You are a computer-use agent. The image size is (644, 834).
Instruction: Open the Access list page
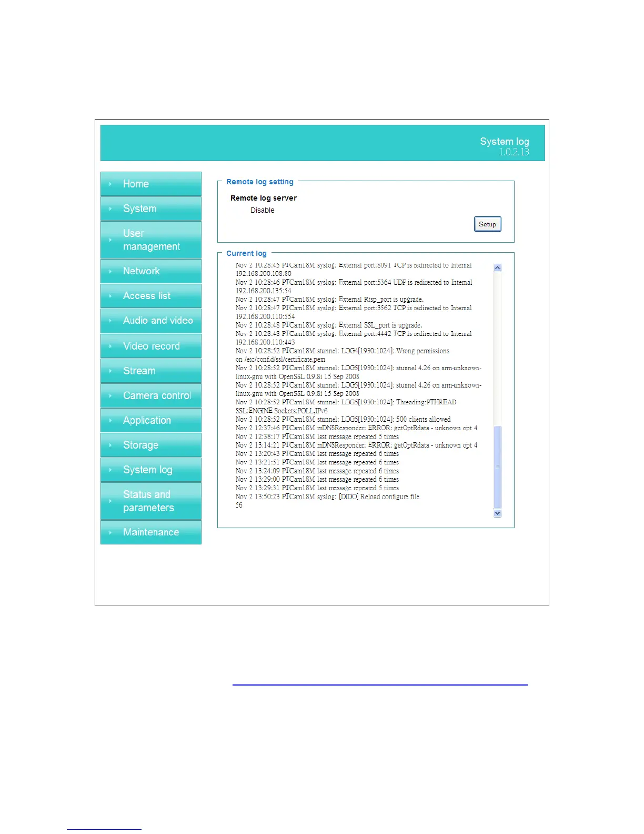[x=151, y=296]
